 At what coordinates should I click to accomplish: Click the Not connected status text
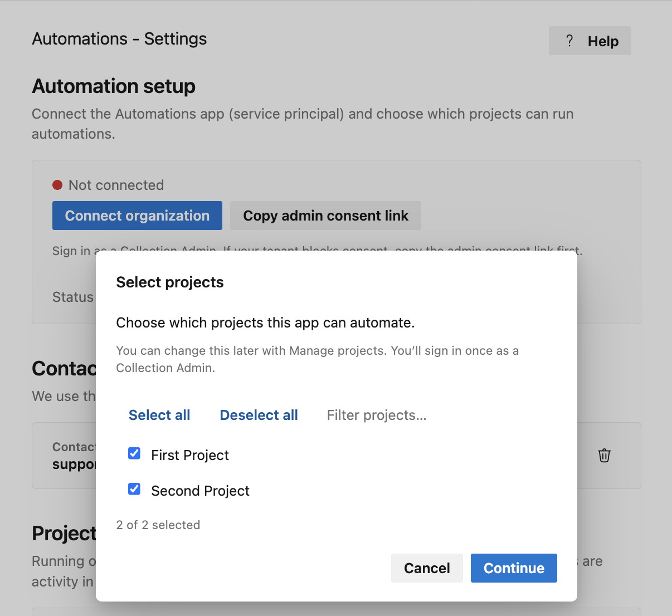pos(116,185)
